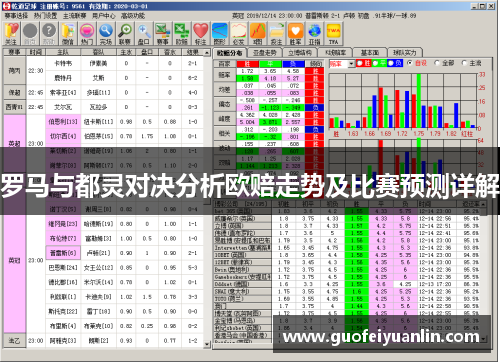The image size is (500, 362).
Task: Click the red 胜 column header
Action: [247, 64]
